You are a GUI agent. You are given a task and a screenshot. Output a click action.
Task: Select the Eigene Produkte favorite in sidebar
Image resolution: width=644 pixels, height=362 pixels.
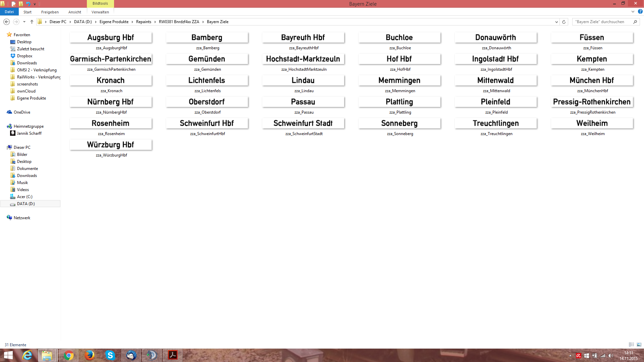click(31, 98)
